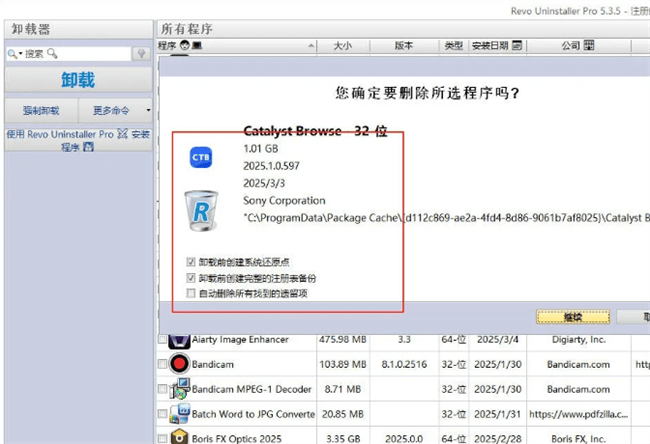Click the 3.35 GB size cell
Viewport: 650px width, 444px height.
(x=343, y=439)
